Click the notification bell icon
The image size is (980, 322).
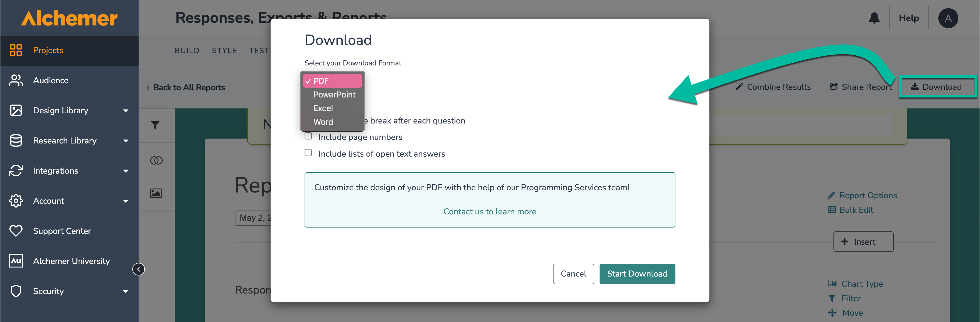click(x=874, y=18)
